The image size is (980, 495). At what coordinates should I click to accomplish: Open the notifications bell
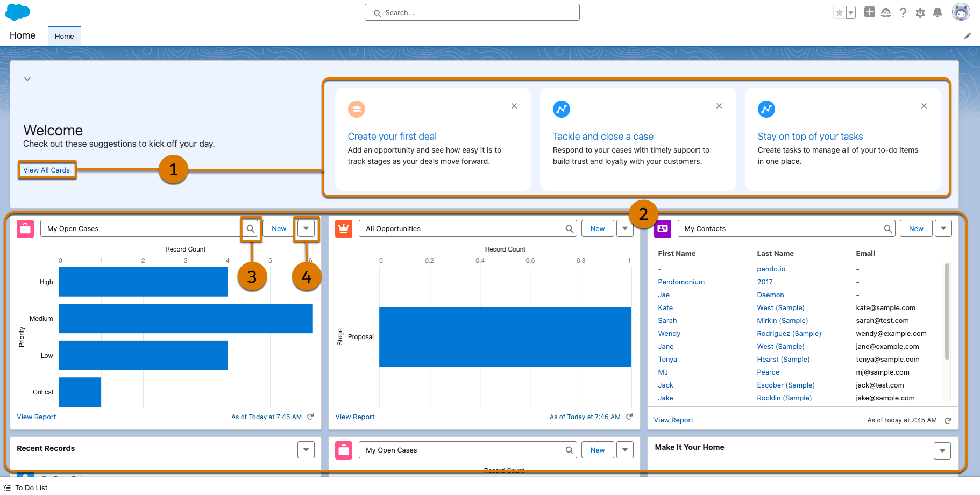(x=937, y=12)
